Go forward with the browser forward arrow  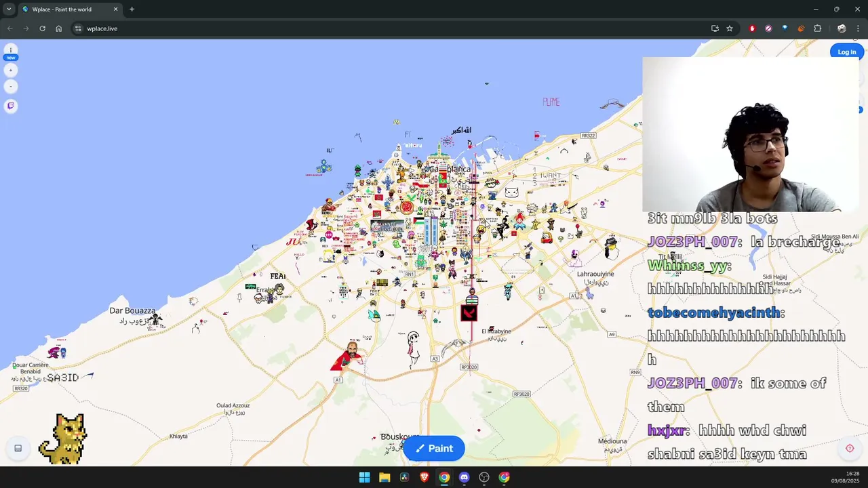26,28
